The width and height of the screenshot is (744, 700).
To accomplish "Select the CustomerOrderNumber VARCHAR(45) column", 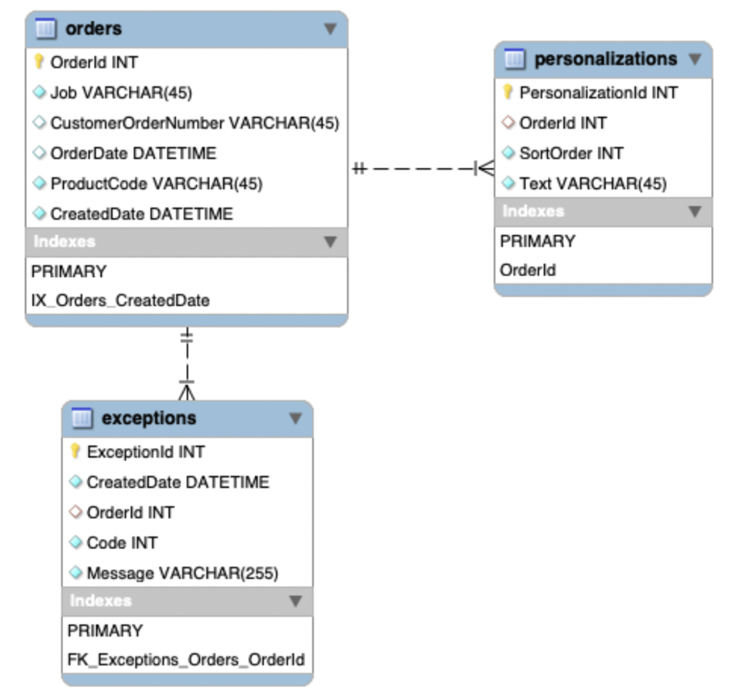I will (187, 123).
